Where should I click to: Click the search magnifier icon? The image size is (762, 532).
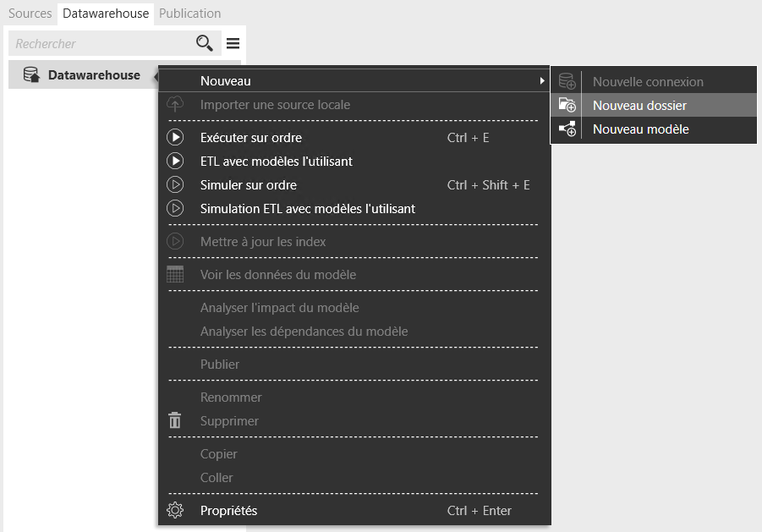(x=205, y=43)
